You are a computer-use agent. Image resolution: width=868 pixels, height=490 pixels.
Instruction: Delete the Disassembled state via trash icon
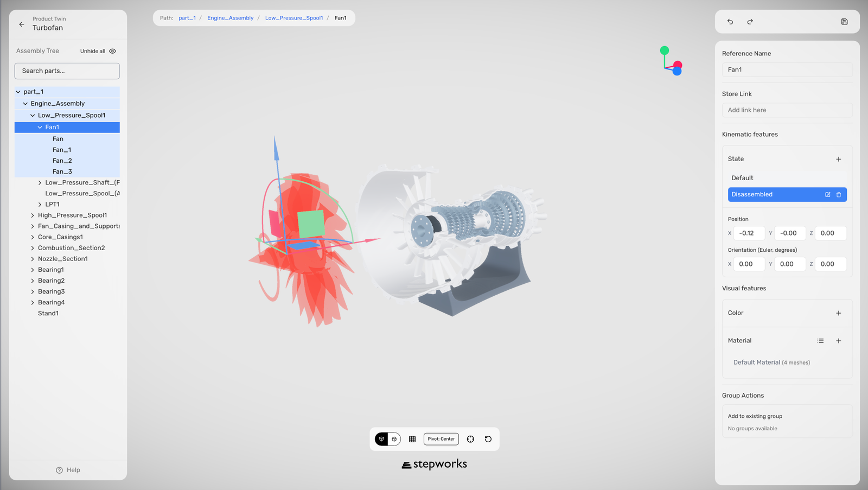click(x=839, y=194)
